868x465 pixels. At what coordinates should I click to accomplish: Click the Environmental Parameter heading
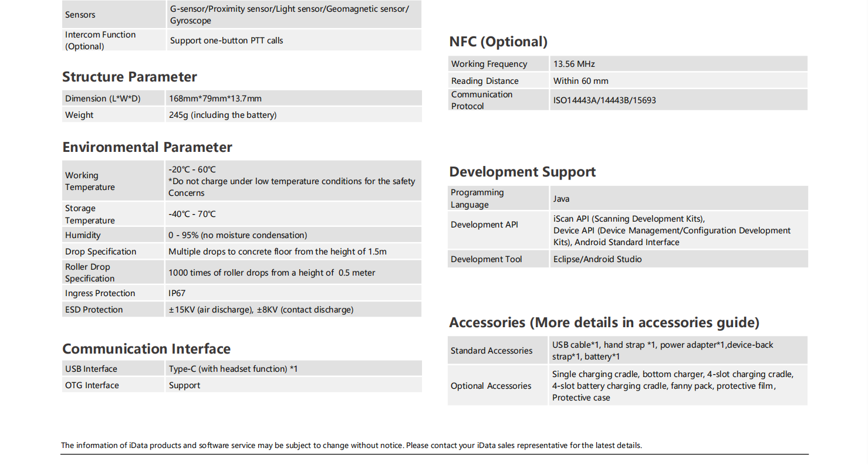point(147,147)
